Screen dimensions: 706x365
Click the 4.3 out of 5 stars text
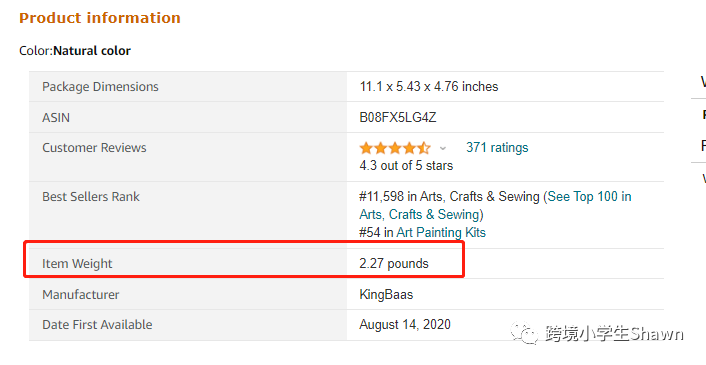point(406,166)
